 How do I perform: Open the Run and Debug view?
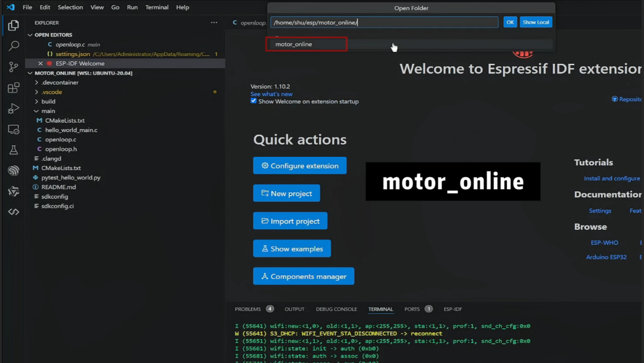[13, 109]
